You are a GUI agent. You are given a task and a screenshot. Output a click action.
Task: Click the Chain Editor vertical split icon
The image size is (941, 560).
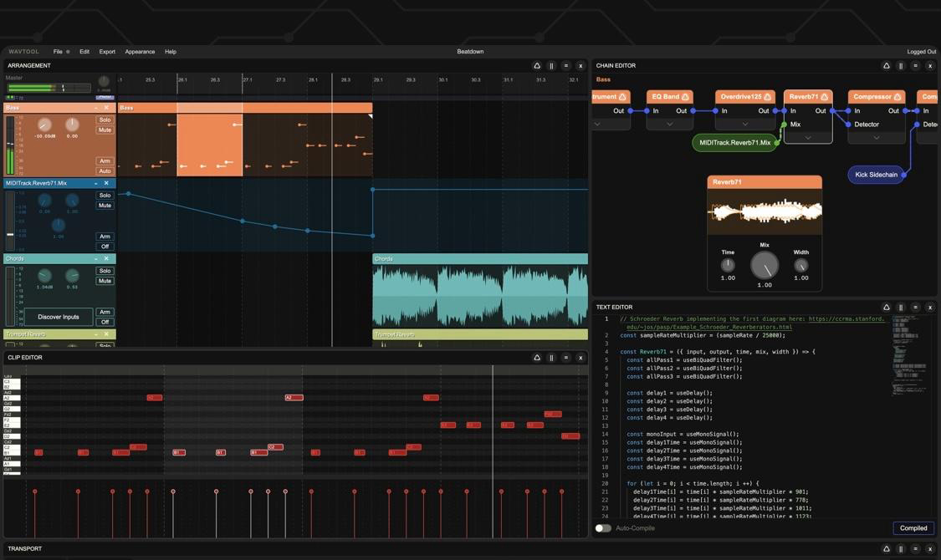[901, 65]
